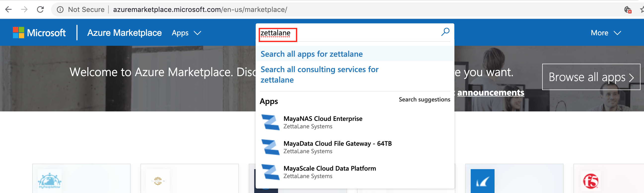This screenshot has width=644, height=193.
Task: Select Search all consulting services for zettalane
Action: [x=319, y=74]
